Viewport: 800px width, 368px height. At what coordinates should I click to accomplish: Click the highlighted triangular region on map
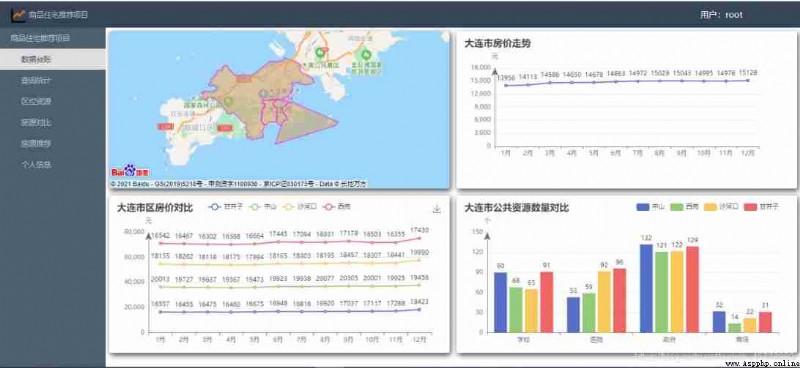(x=304, y=125)
